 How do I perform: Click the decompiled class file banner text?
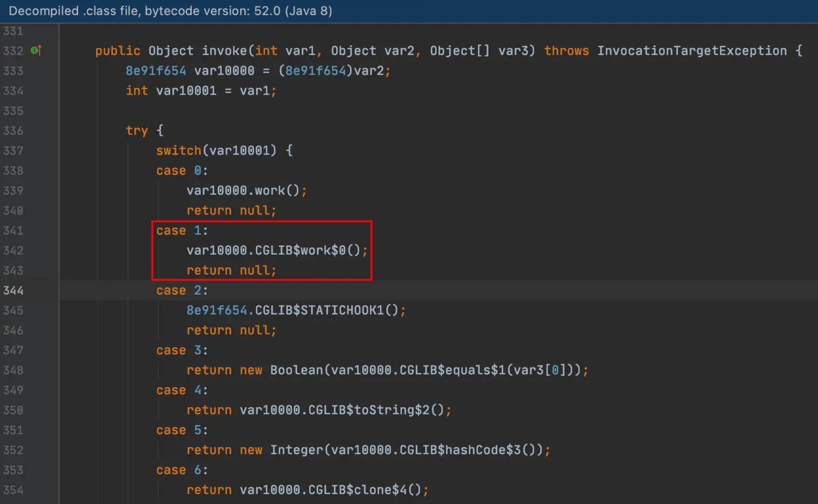click(170, 11)
